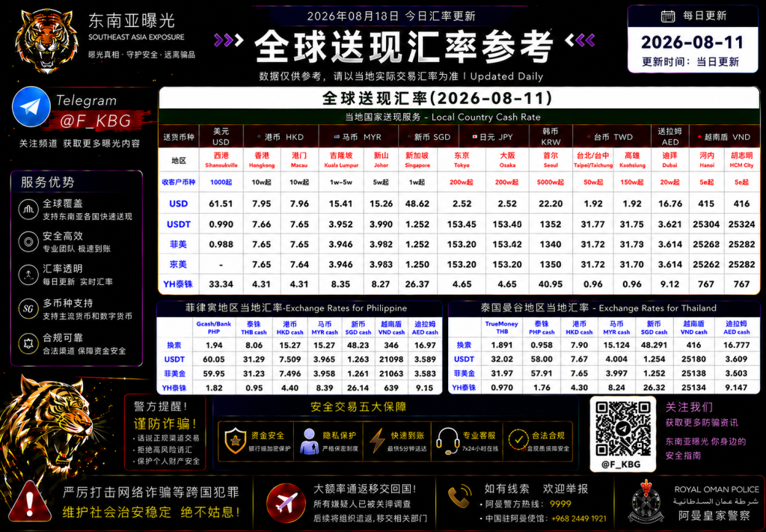Click the calendar icon next to 每日更新

[668, 16]
